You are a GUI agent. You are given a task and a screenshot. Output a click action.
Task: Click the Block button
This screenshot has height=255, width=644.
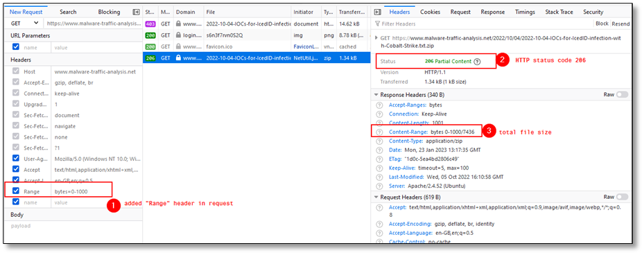pyautogui.click(x=602, y=24)
